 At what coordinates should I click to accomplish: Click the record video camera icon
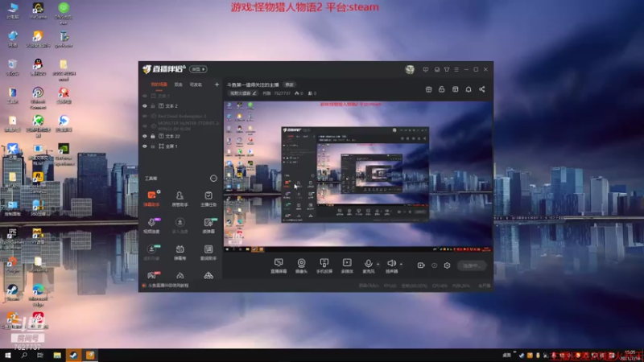click(420, 265)
